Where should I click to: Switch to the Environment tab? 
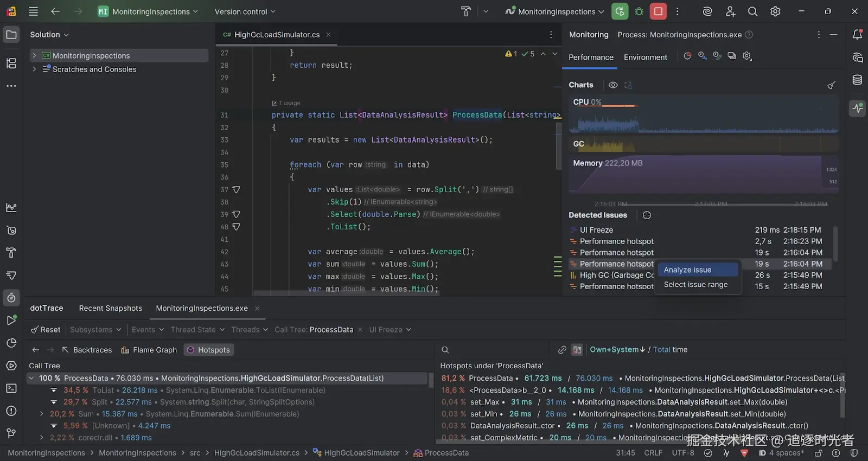(x=645, y=57)
